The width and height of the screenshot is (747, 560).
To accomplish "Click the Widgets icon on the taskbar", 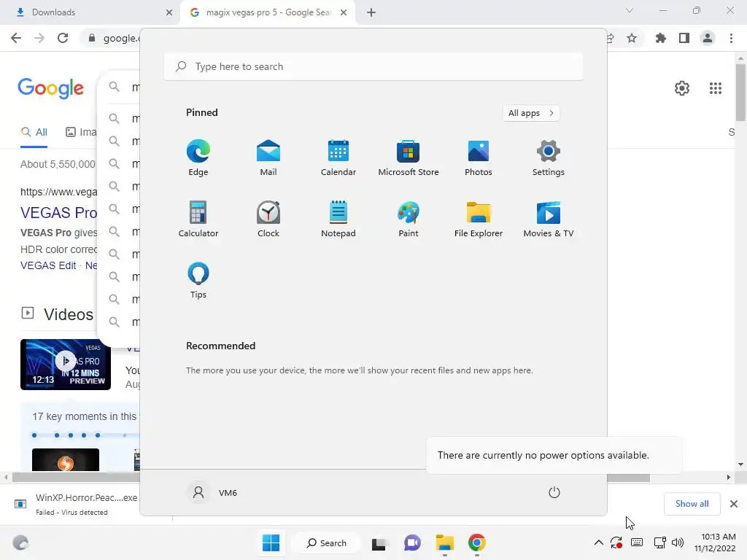I will click(20, 542).
